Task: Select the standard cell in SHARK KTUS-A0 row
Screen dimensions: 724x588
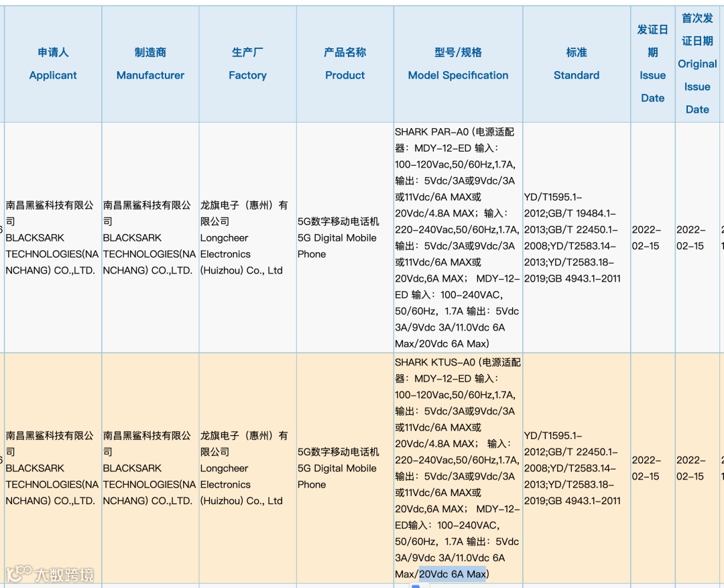Action: click(x=577, y=468)
